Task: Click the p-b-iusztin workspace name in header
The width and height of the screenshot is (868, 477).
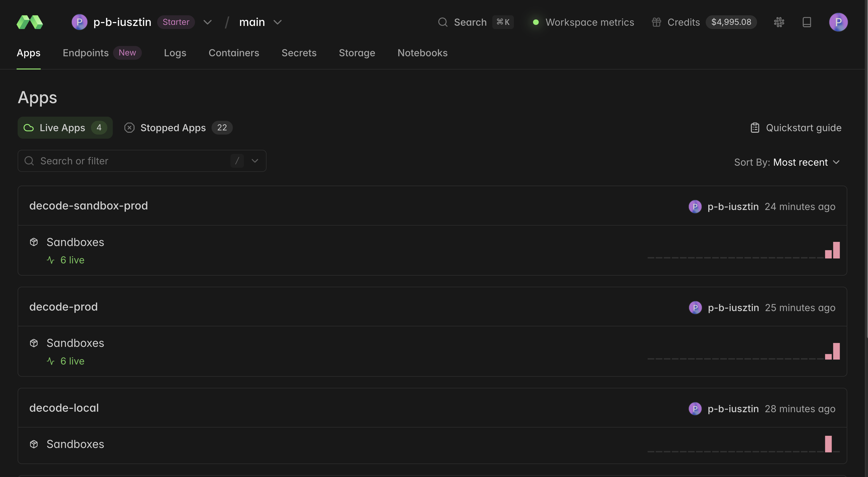Action: (122, 22)
